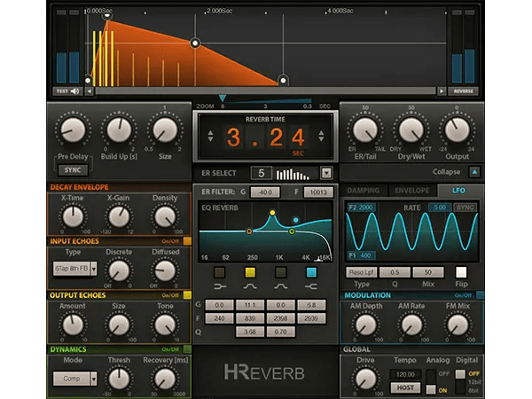Enable the LFO SYNC button
This screenshot has width=532, height=399.
(465, 207)
